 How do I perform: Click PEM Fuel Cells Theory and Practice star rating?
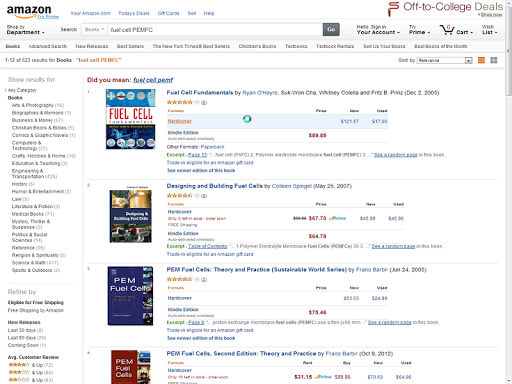[x=180, y=279]
